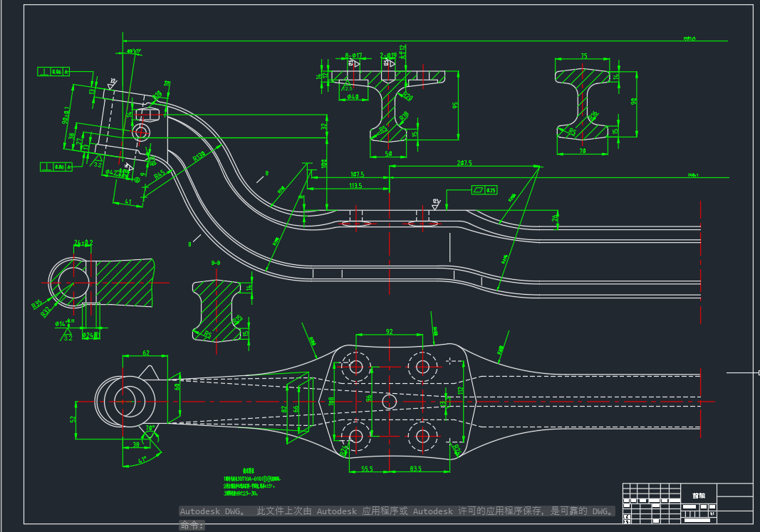Select the 100 vertical dimension
Image resolution: width=760 pixels, height=532 pixels.
pyautogui.click(x=324, y=163)
